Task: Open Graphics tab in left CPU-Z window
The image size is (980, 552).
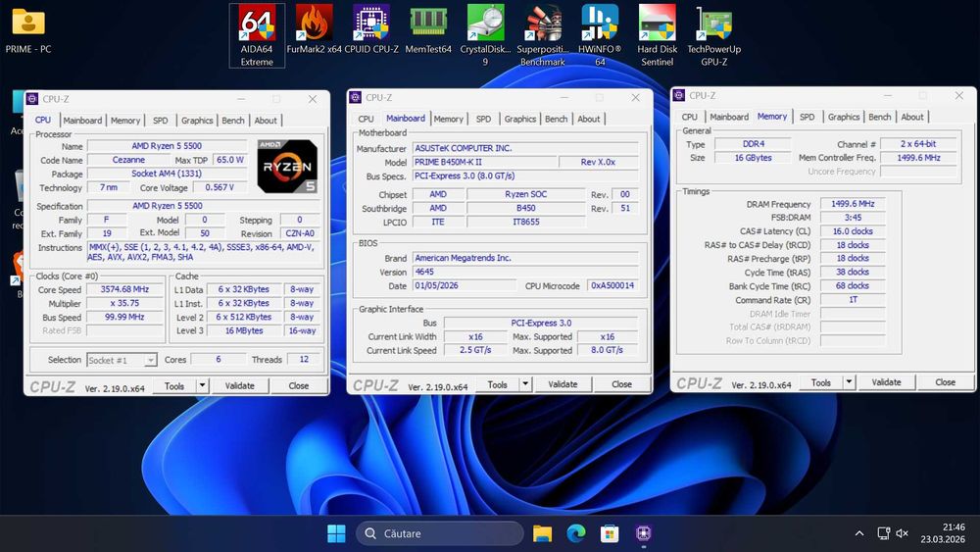Action: [197, 120]
